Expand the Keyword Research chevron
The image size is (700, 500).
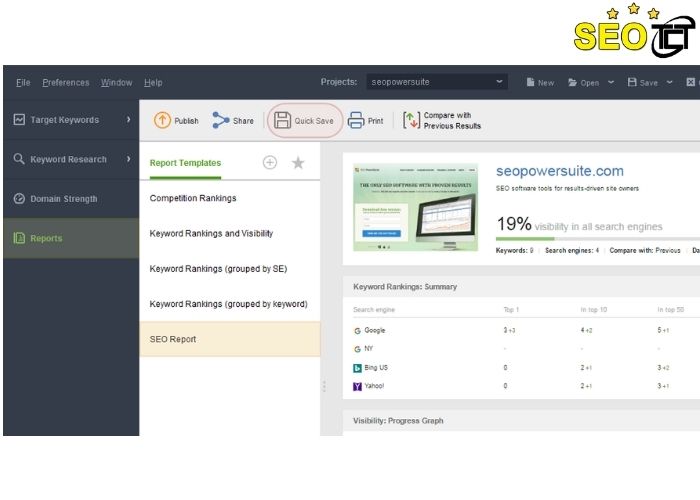(x=129, y=159)
